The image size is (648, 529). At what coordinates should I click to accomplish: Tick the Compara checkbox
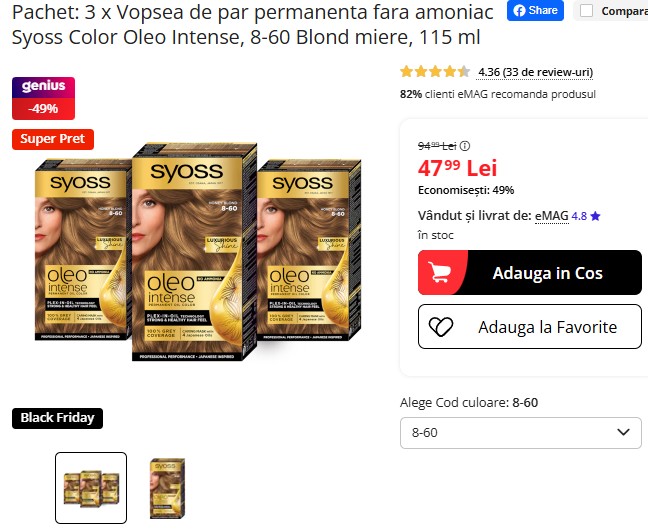point(586,11)
